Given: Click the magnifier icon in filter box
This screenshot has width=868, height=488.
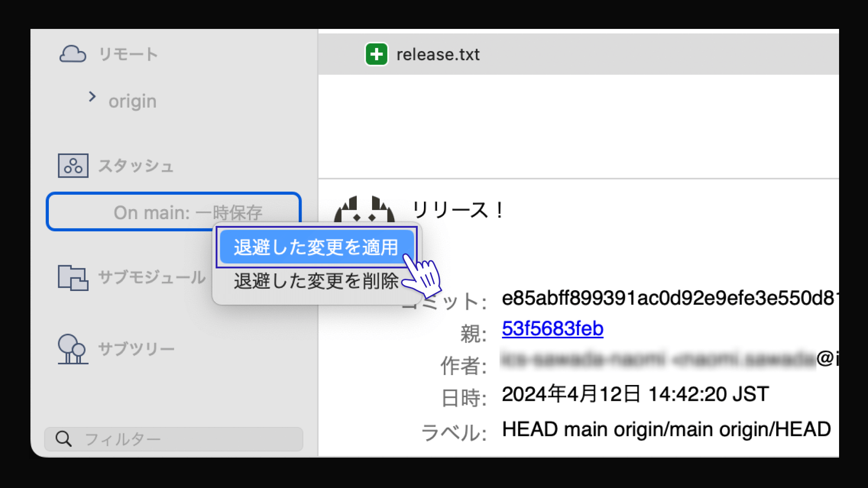Looking at the screenshot, I should click(63, 439).
